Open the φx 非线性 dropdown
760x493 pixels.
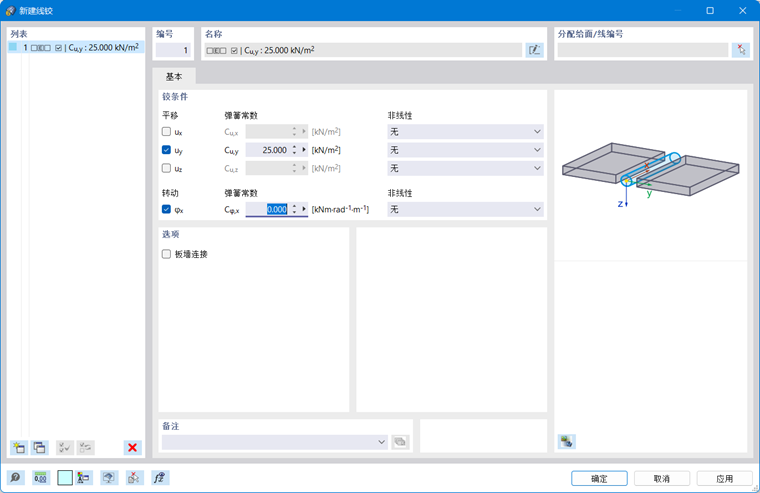tap(465, 209)
